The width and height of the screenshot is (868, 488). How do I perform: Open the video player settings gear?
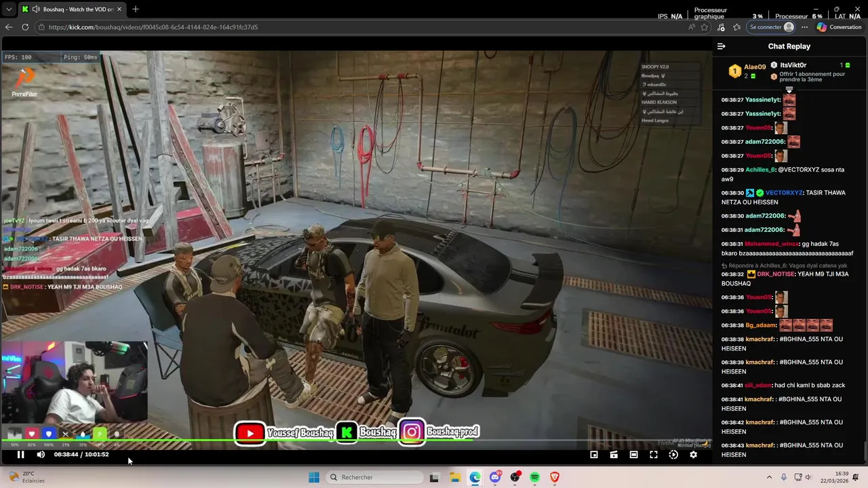tap(693, 455)
